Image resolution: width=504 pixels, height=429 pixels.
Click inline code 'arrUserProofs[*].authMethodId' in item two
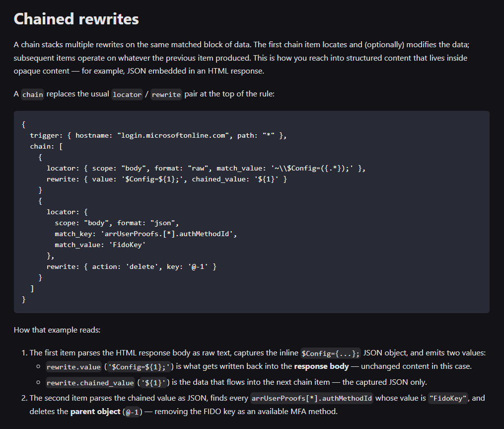pos(312,398)
